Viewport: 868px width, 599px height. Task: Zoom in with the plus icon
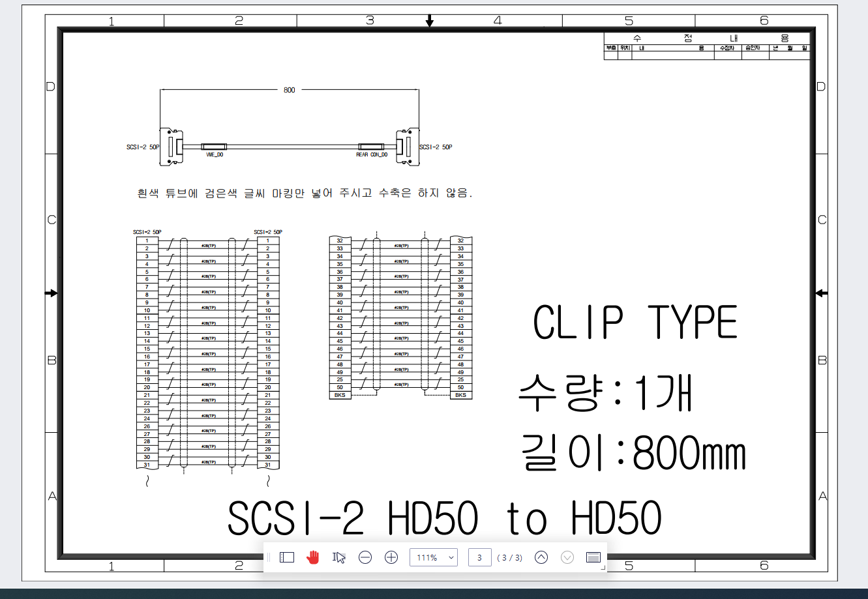[x=391, y=557]
